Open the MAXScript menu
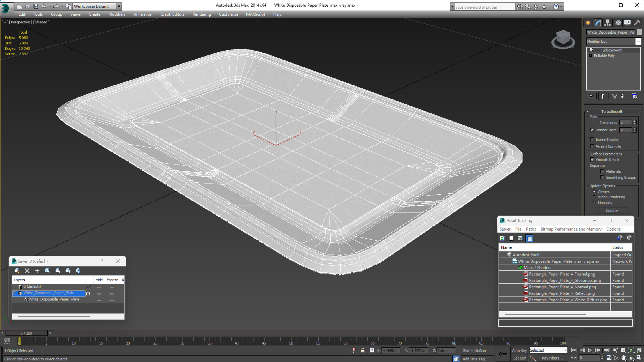The image size is (644, 362). pyautogui.click(x=255, y=14)
